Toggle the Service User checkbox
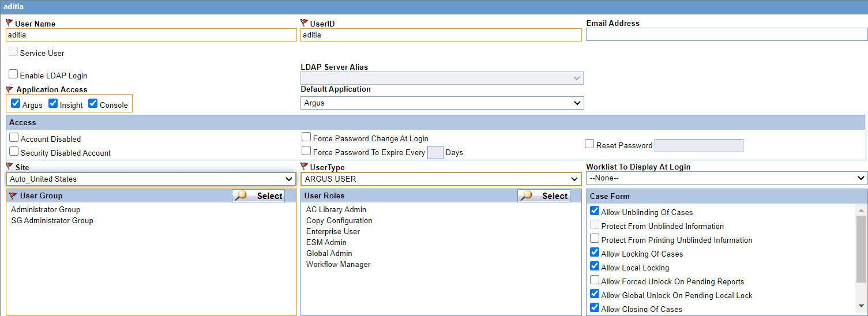The width and height of the screenshot is (868, 316). (x=13, y=52)
